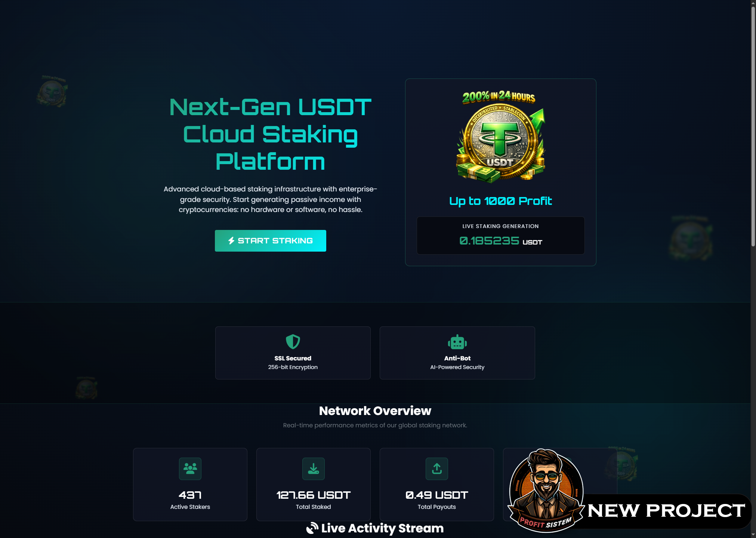Click the SSL Secured shield icon
This screenshot has width=756, height=538.
293,342
